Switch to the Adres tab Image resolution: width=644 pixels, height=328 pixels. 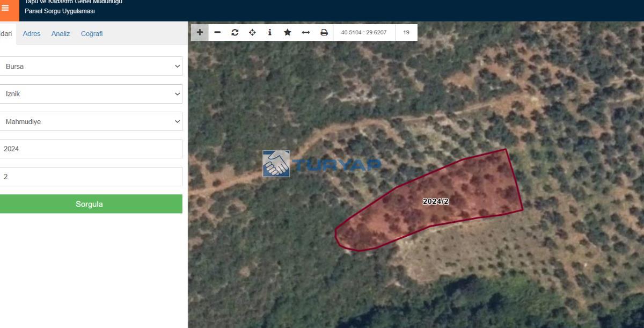32,33
